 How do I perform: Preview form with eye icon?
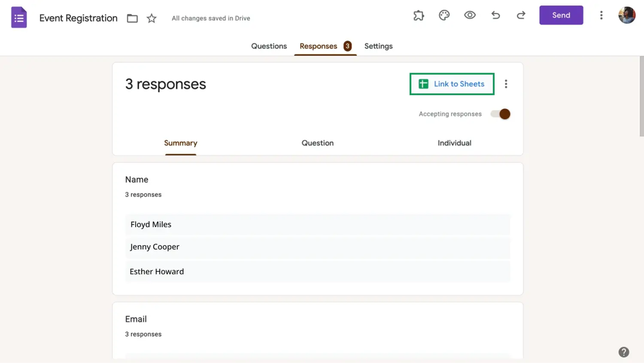pos(470,15)
